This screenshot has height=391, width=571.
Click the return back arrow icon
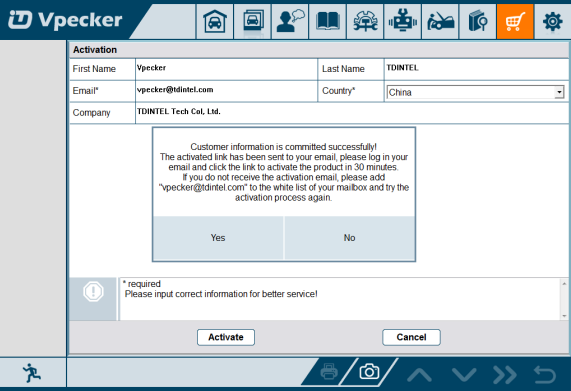point(545,374)
